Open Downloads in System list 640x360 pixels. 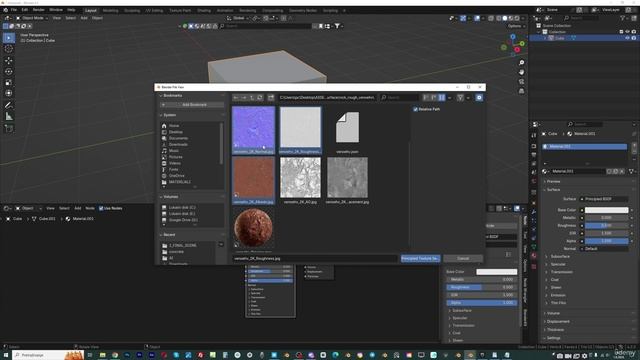click(178, 144)
